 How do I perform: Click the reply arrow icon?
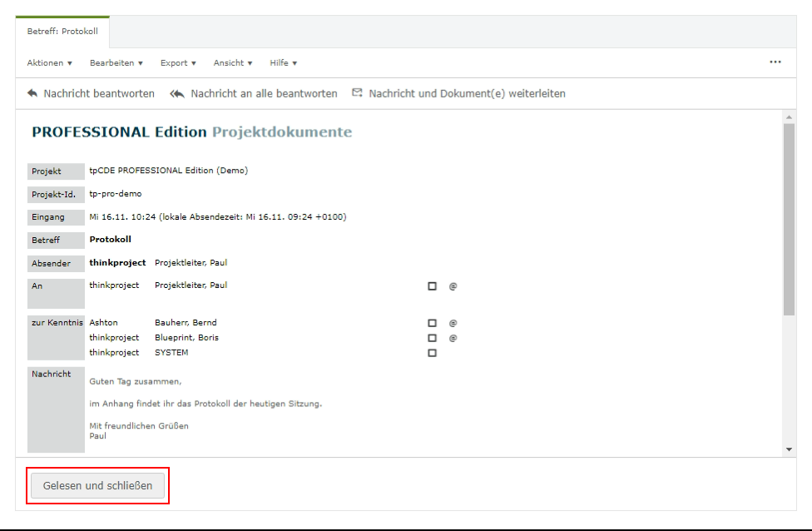click(x=32, y=93)
